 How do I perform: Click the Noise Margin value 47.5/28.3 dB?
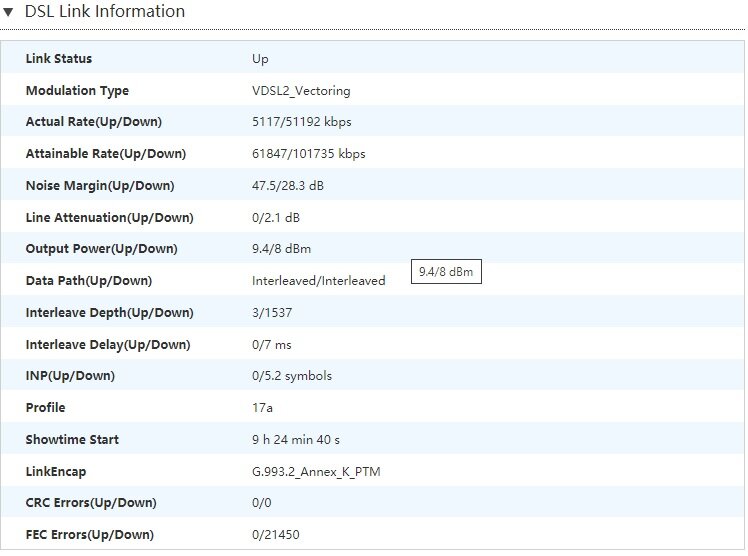coord(288,185)
